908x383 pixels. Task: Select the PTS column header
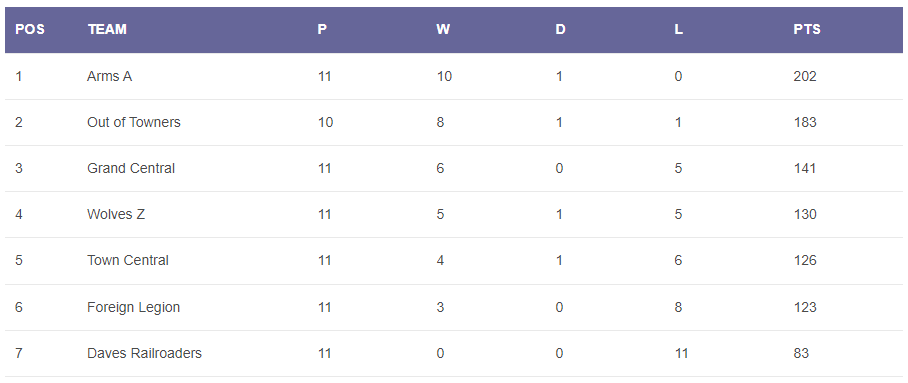coord(807,30)
